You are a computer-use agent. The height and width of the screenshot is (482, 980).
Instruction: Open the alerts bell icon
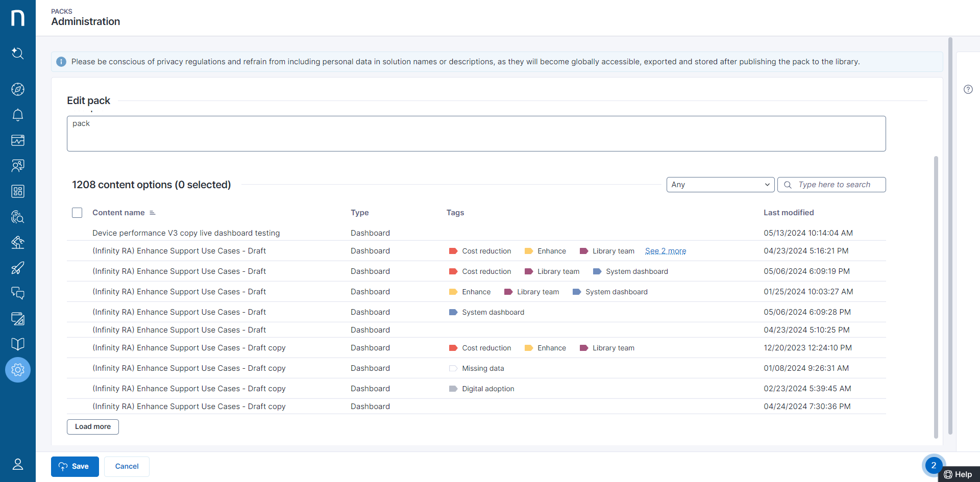click(18, 115)
